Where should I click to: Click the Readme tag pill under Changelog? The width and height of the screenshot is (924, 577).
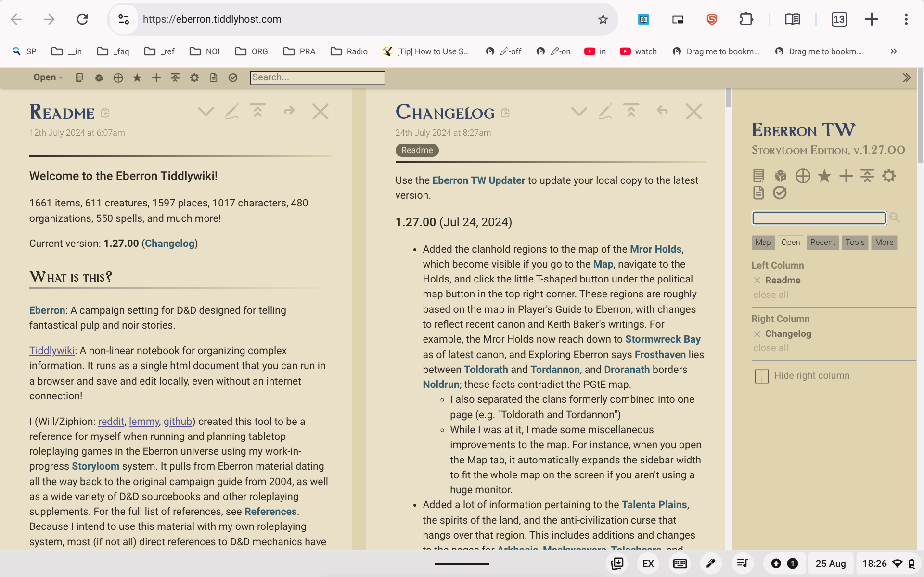pyautogui.click(x=417, y=150)
